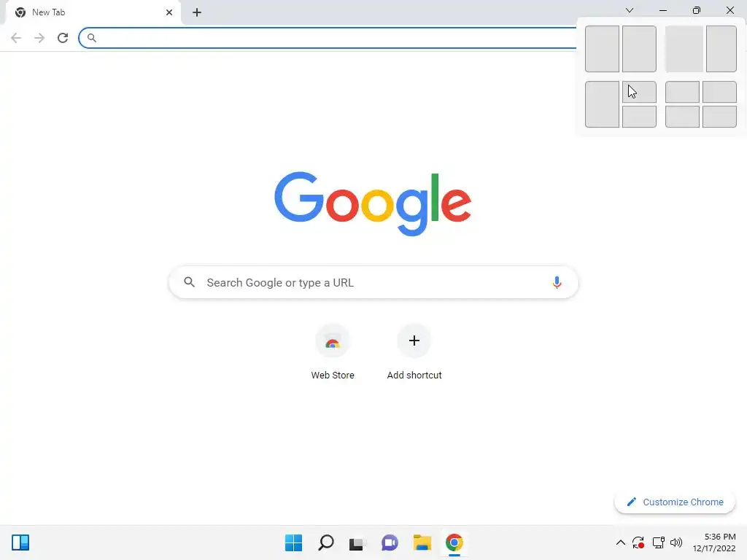Start voice search with the microphone icon
Screen dimensions: 747x560
pos(557,282)
